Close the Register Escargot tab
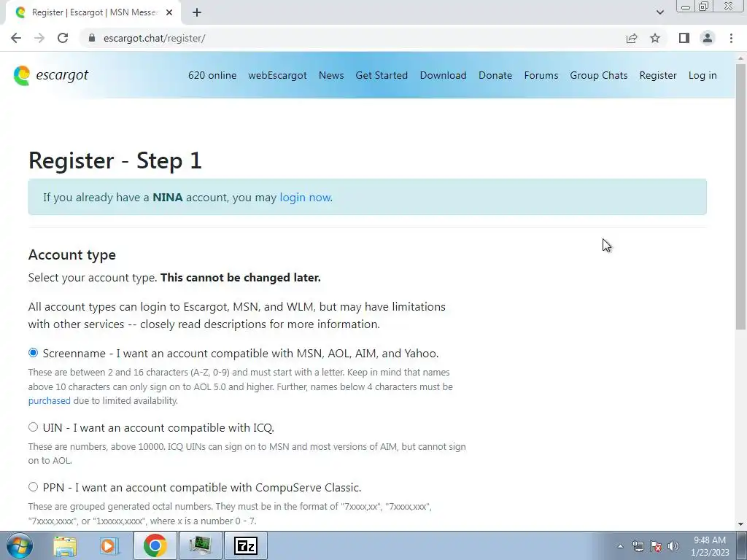 pyautogui.click(x=169, y=13)
